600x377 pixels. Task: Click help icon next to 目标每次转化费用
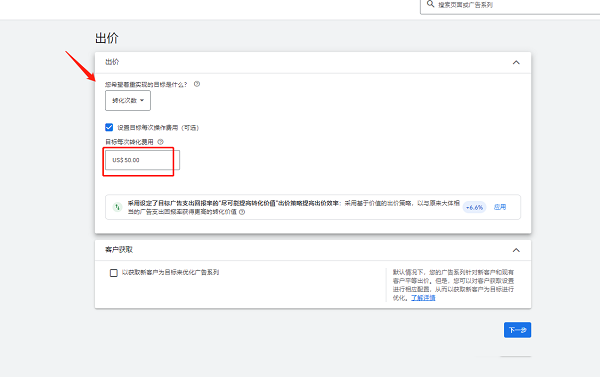161,142
